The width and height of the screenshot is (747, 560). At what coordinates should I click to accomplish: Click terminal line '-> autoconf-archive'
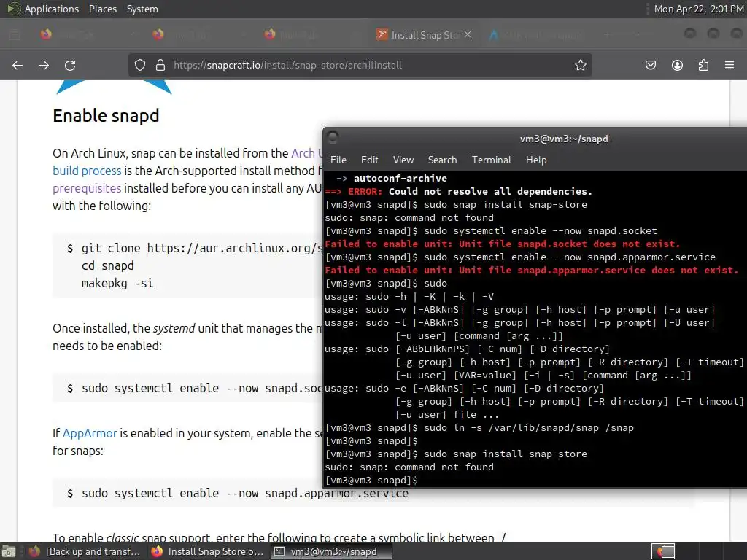coord(392,178)
